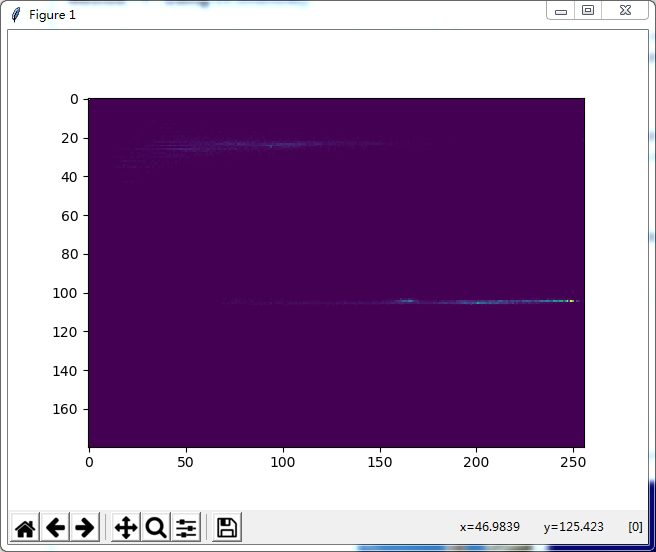The width and height of the screenshot is (656, 552).
Task: Click the x-axis tick label 200
Action: 476,462
